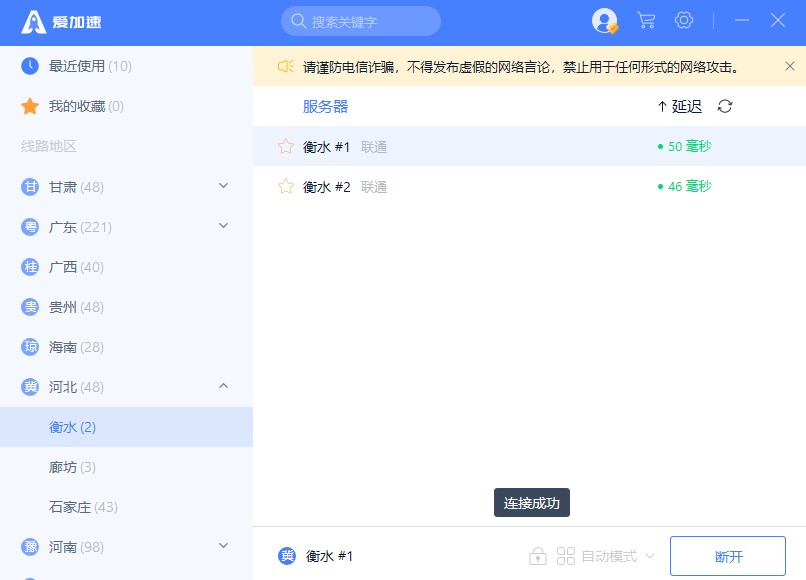This screenshot has height=580, width=806.
Task: Select 广西 (40) region
Action: pos(126,267)
